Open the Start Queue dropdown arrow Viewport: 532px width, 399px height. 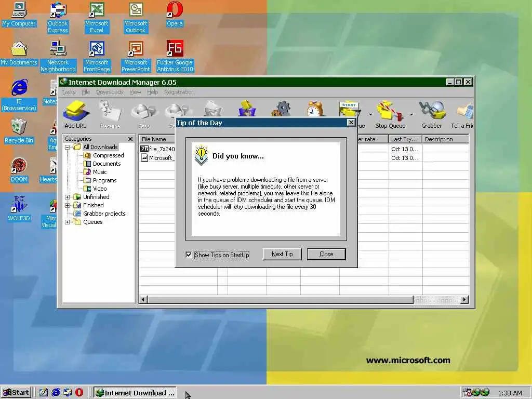pos(370,115)
